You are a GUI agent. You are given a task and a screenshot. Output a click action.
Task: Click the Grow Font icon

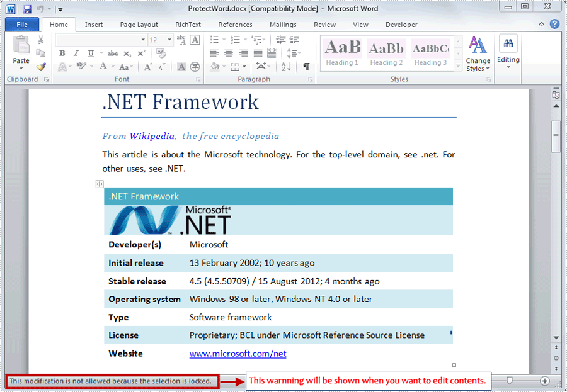148,67
